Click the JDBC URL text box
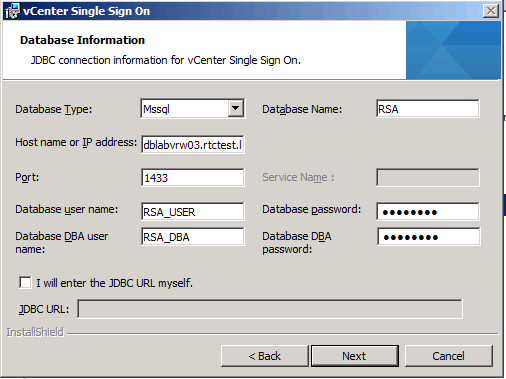This screenshot has width=506, height=379. pos(270,309)
